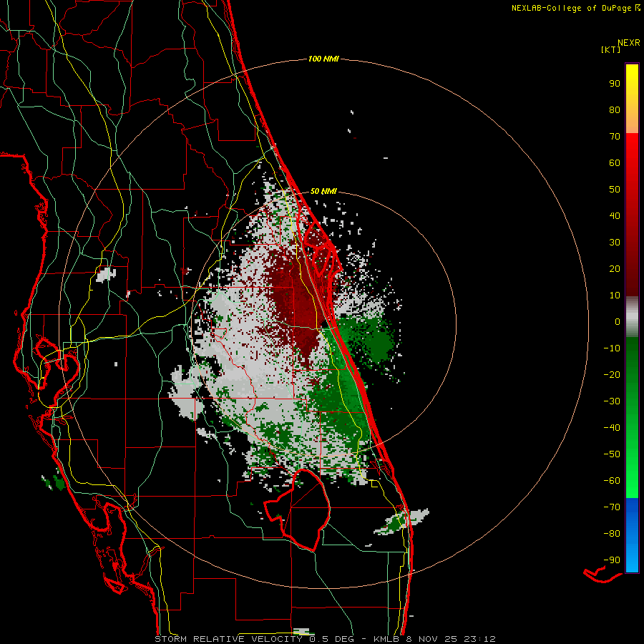Viewport: 644px width, 644px height.
Task: Click the 0.5 DEG elevation angle text
Action: [334, 639]
